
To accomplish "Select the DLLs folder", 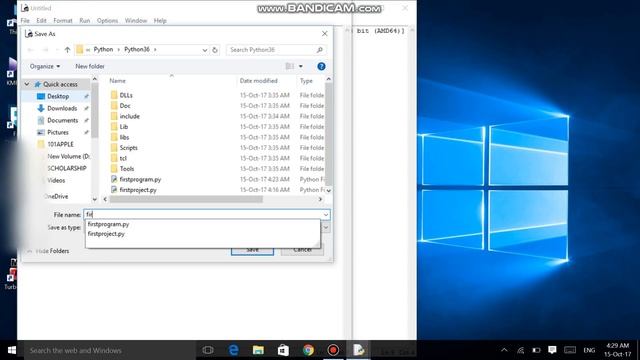I will click(126, 95).
